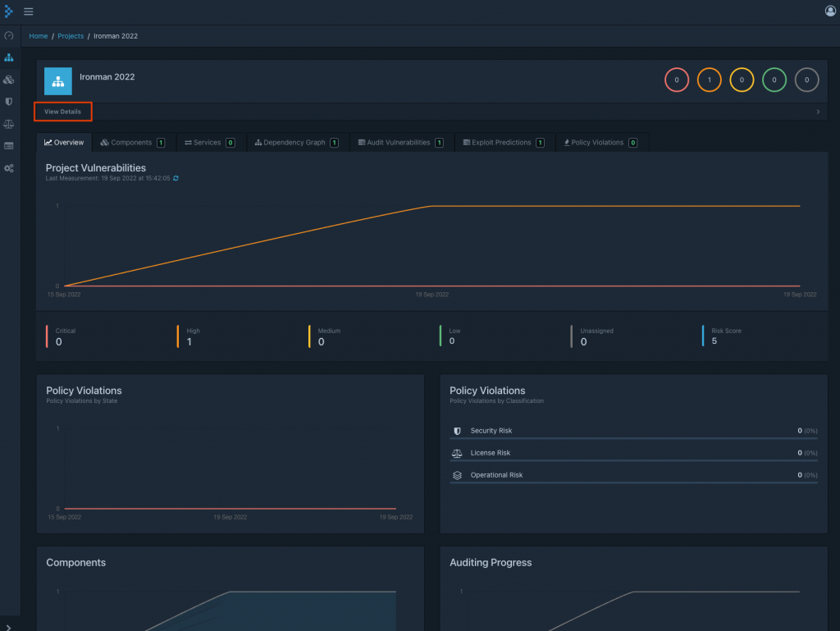Refresh the last measurement metrics icon

[176, 178]
